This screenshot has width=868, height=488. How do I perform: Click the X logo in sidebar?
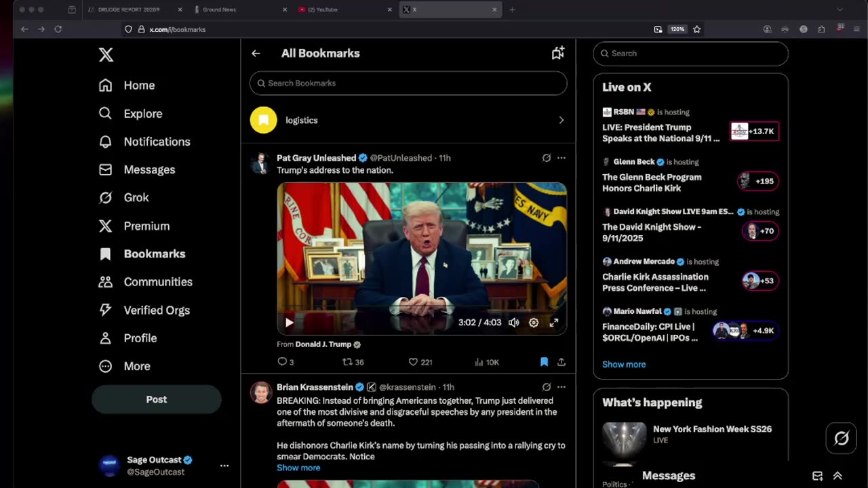[x=106, y=55]
